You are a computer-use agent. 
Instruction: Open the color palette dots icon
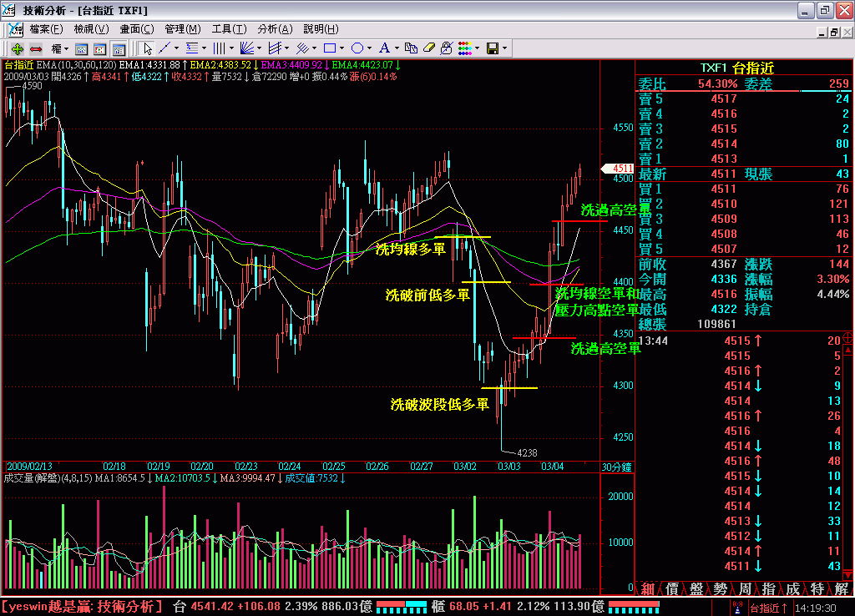(x=464, y=49)
